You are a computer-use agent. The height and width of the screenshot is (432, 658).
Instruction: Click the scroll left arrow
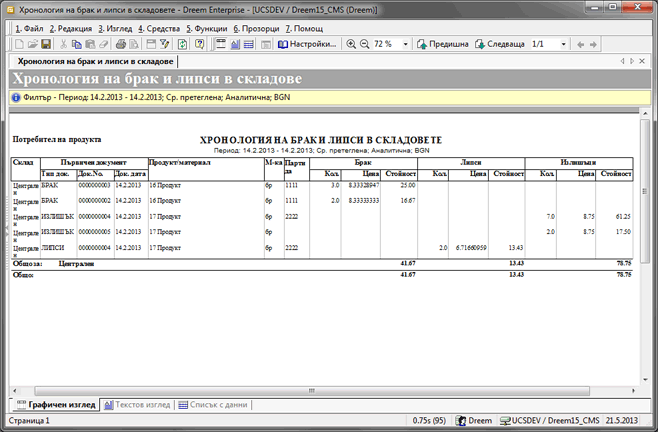tap(15, 391)
